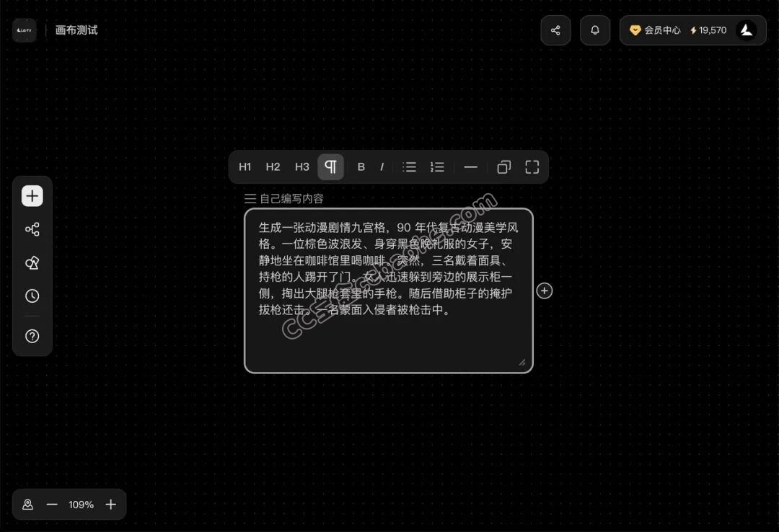
Task: Open the share icon button
Action: tap(555, 30)
